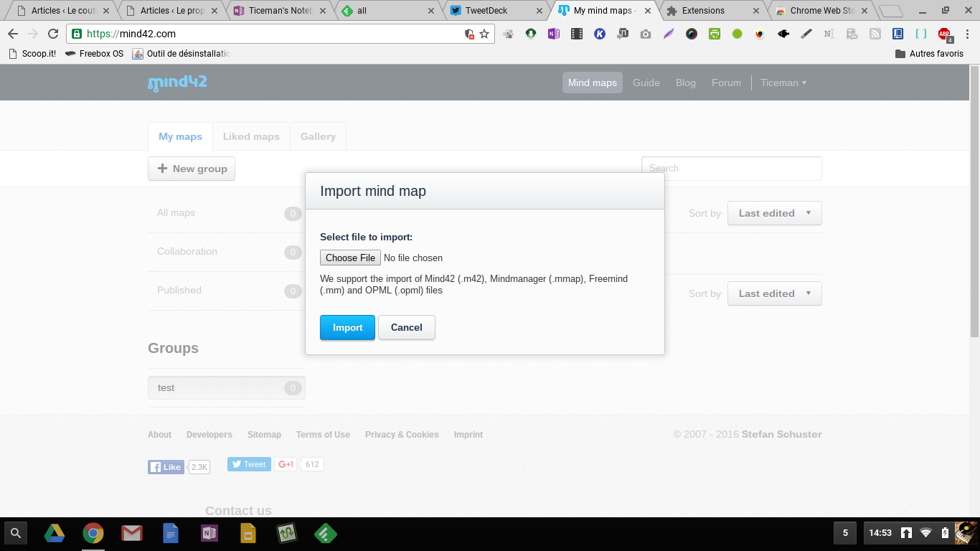Open the second Last edited sort dropdown
The width and height of the screenshot is (980, 551).
pyautogui.click(x=775, y=293)
